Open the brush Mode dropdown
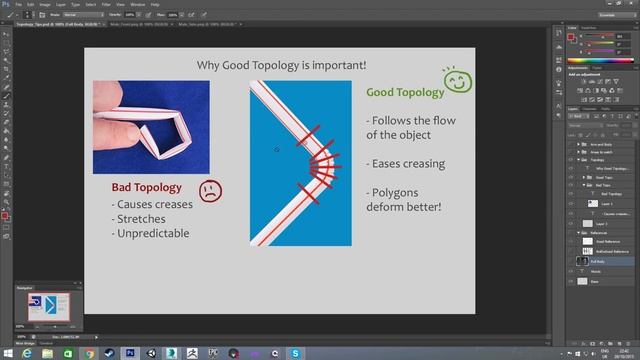The height and width of the screenshot is (360, 640). click(x=84, y=15)
